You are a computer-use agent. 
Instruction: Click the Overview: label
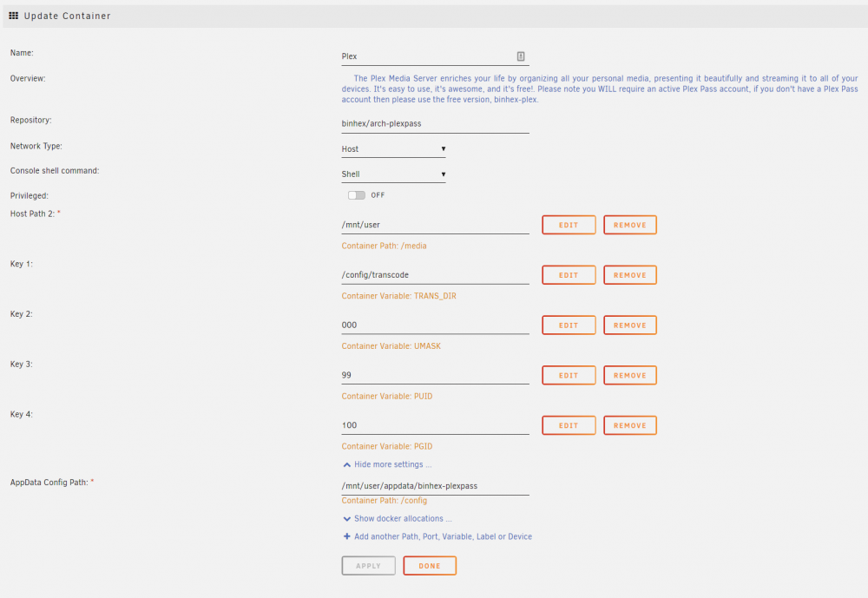[x=28, y=79]
